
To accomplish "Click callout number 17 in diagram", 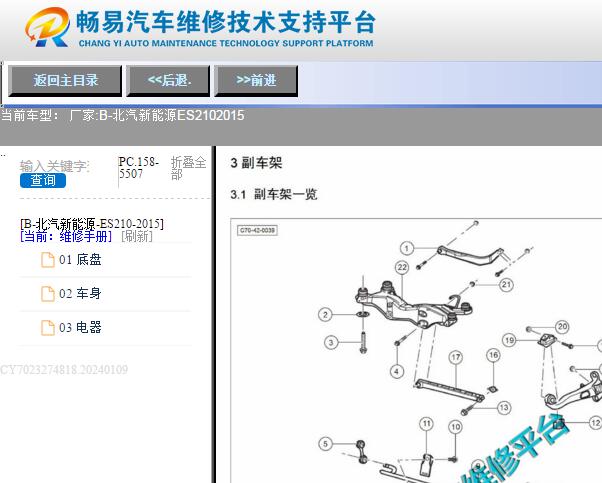I will [456, 357].
